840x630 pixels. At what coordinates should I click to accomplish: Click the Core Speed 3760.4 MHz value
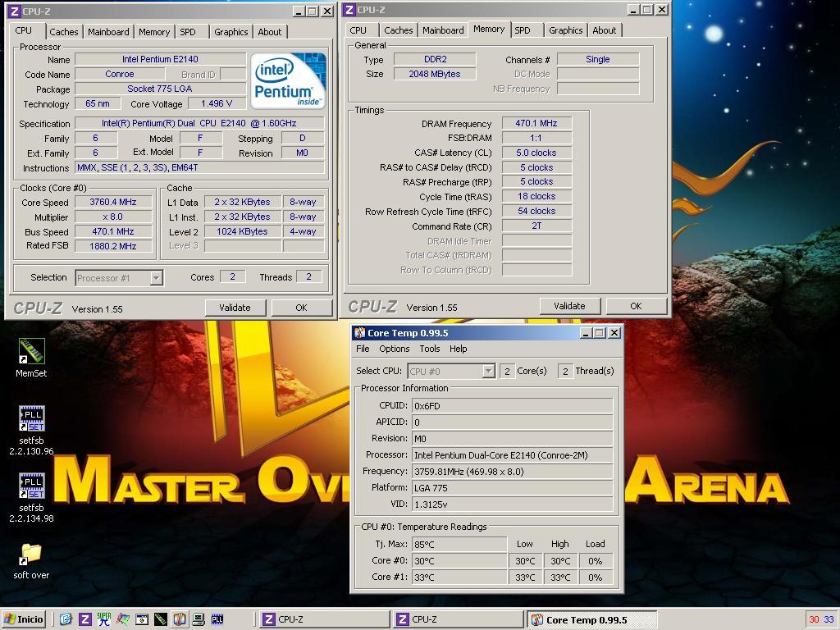pyautogui.click(x=113, y=202)
